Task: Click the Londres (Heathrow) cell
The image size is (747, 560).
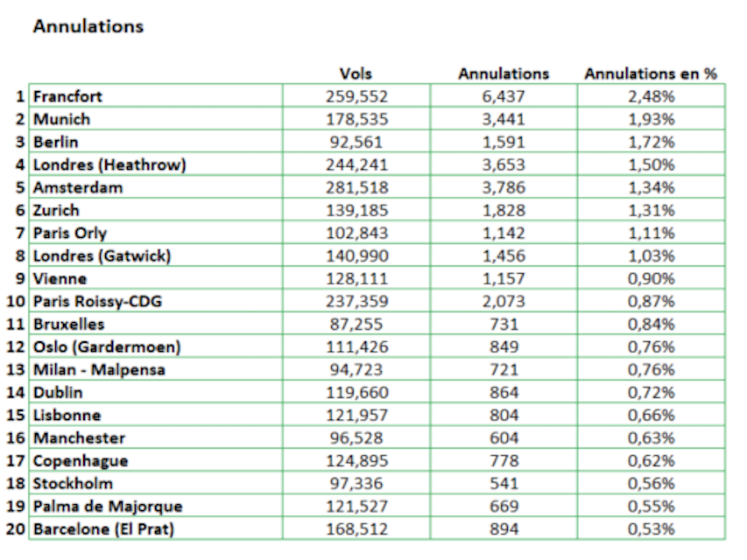Action: [109, 164]
